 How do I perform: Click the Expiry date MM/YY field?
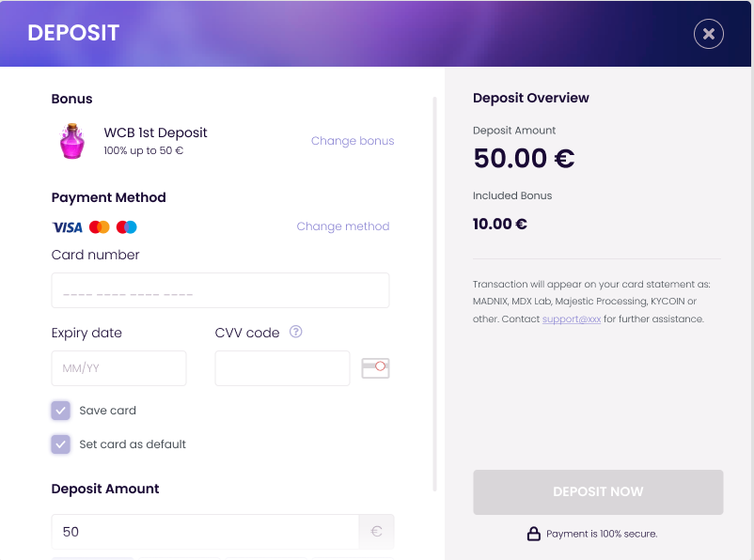(118, 368)
